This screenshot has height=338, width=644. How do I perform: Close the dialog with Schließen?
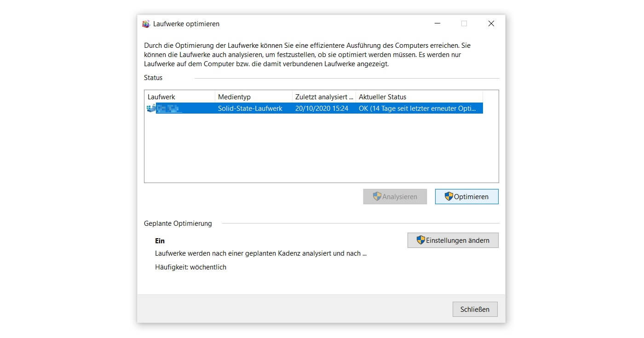[x=475, y=309]
